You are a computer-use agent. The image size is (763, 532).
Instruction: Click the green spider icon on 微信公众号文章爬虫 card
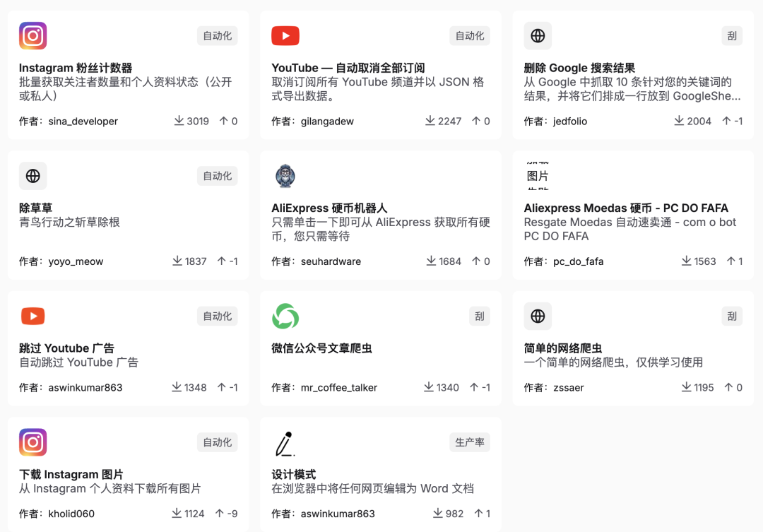(x=285, y=317)
